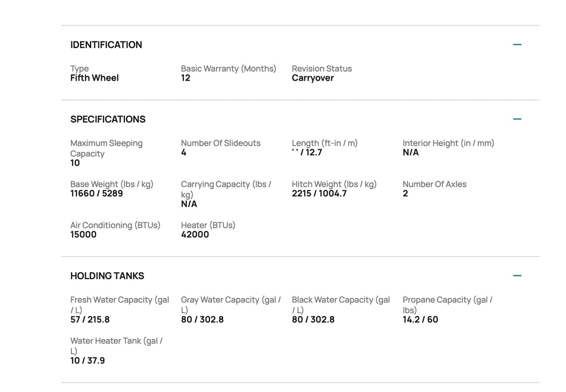Click the Water Heater Tank label
The image size is (566, 392).
point(116,346)
